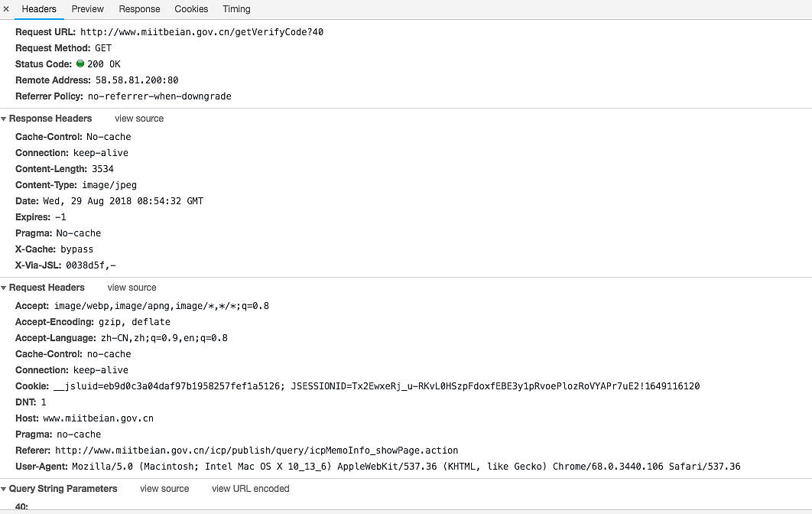Image resolution: width=812 pixels, height=514 pixels.
Task: Click the User-Agent header value
Action: pyautogui.click(x=406, y=467)
